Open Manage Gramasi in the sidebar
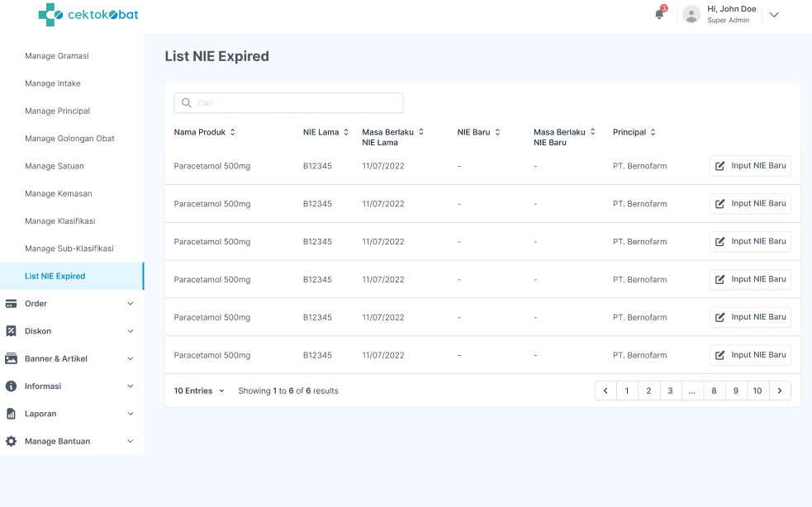The width and height of the screenshot is (812, 507). tap(57, 56)
